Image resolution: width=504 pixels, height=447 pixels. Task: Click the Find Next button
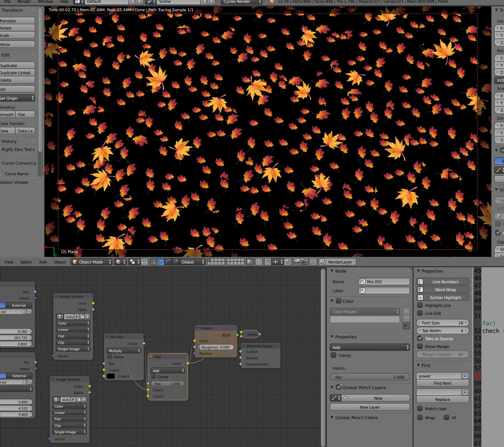(442, 383)
